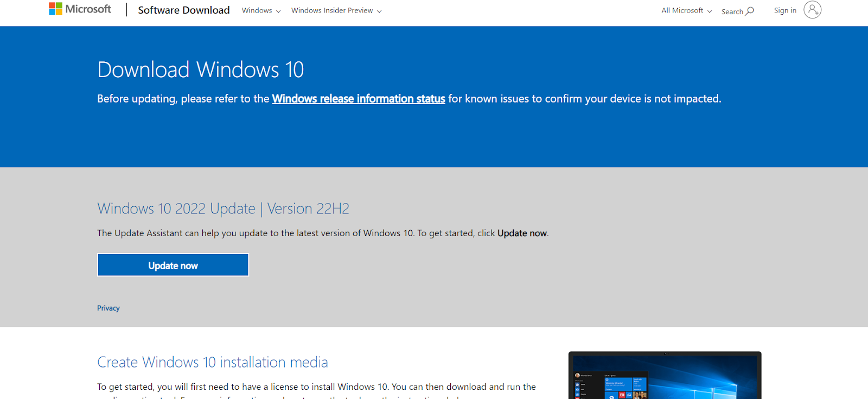The image size is (868, 399).
Task: Open the All Microsoft menu
Action: [x=686, y=10]
